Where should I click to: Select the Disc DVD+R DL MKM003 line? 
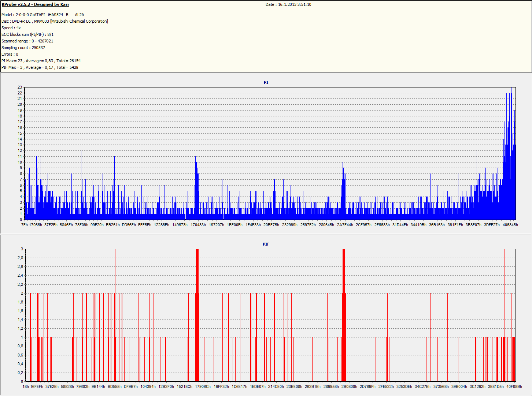[55, 21]
